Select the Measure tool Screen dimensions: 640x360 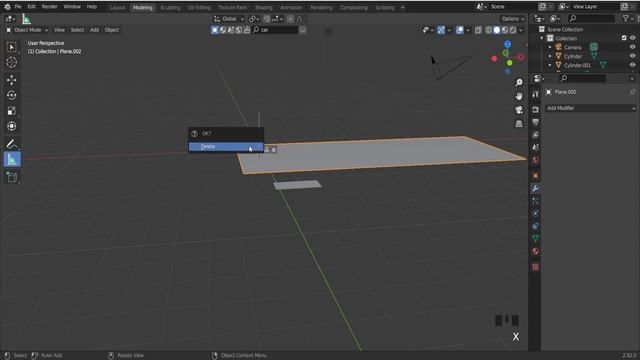click(x=12, y=159)
